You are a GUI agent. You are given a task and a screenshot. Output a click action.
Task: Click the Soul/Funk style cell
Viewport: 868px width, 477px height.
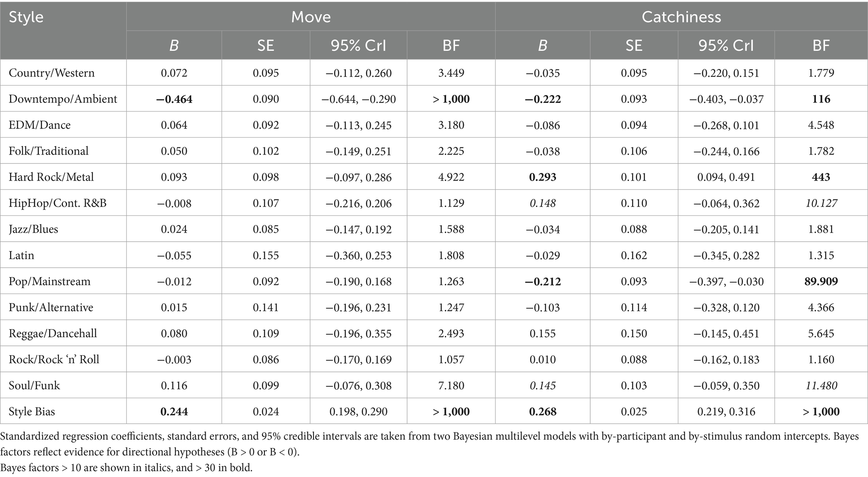point(34,385)
